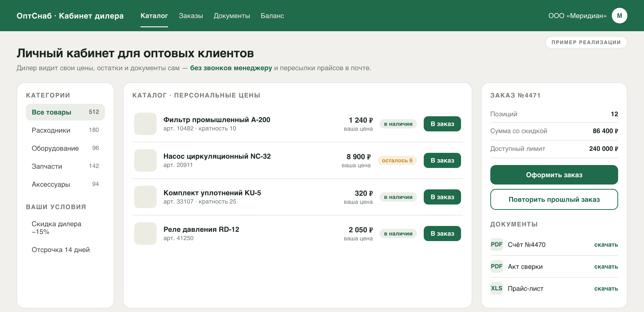Click the ОптСнаб · Кабинет дилера logo

coord(70,16)
